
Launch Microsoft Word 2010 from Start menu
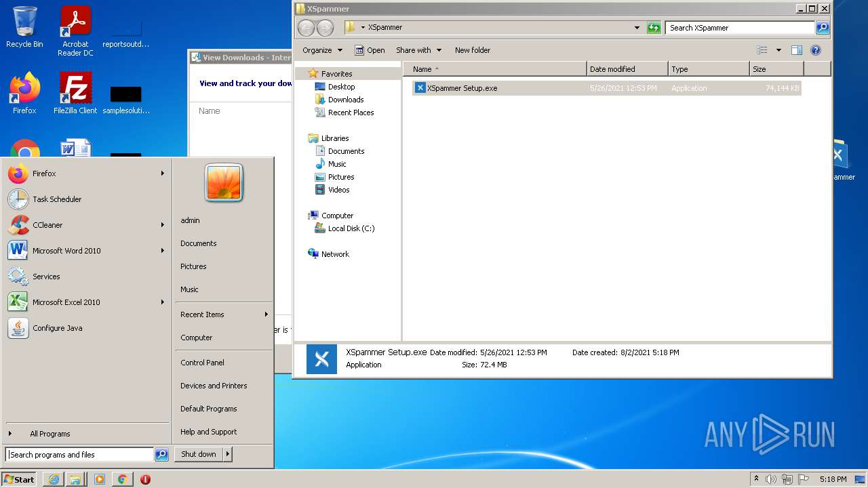[x=85, y=251]
